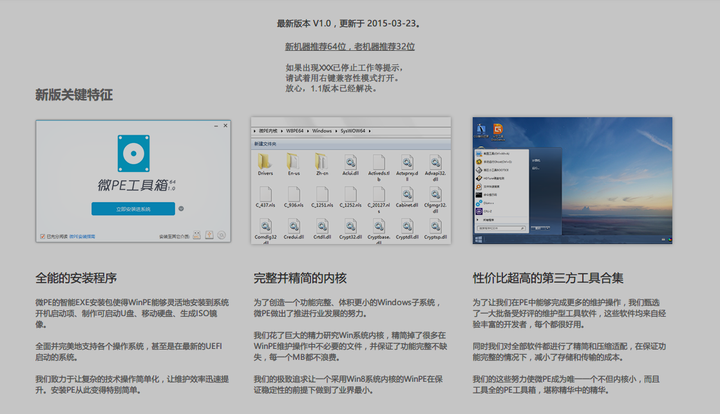Expand all programs arrow in start menu

coord(478,220)
